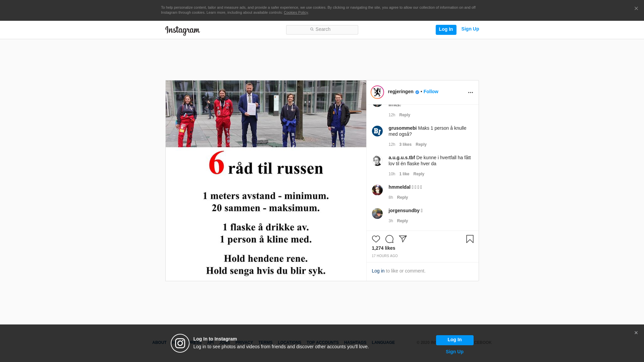Viewport: 644px width, 362px height.
Task: Dismiss the cookie notice banner
Action: 636,9
